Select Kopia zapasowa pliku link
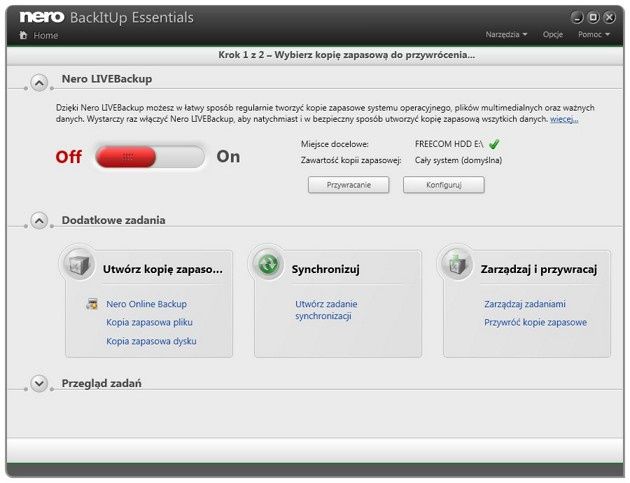This screenshot has height=483, width=630. (x=149, y=322)
